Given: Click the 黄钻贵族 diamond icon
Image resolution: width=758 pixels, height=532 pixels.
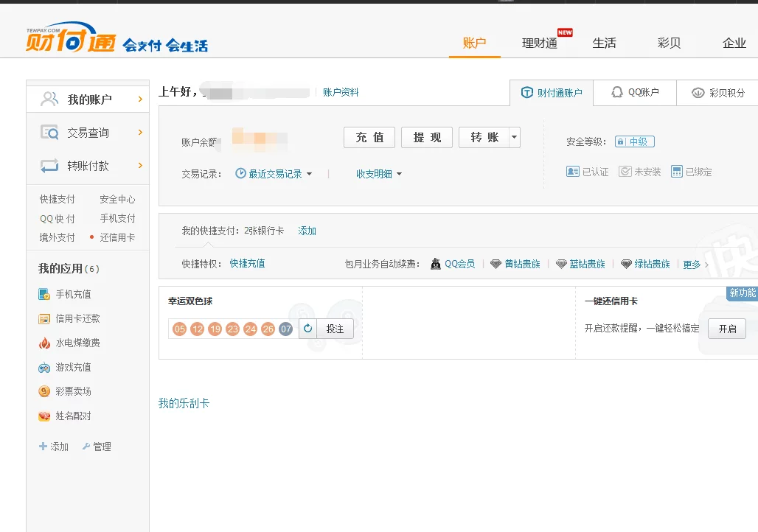Looking at the screenshot, I should click(496, 264).
